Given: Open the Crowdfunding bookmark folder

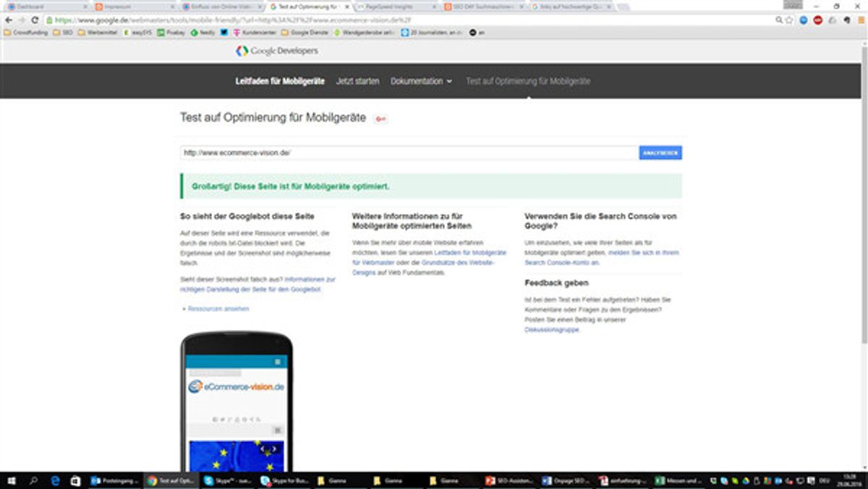Looking at the screenshot, I should click(26, 33).
